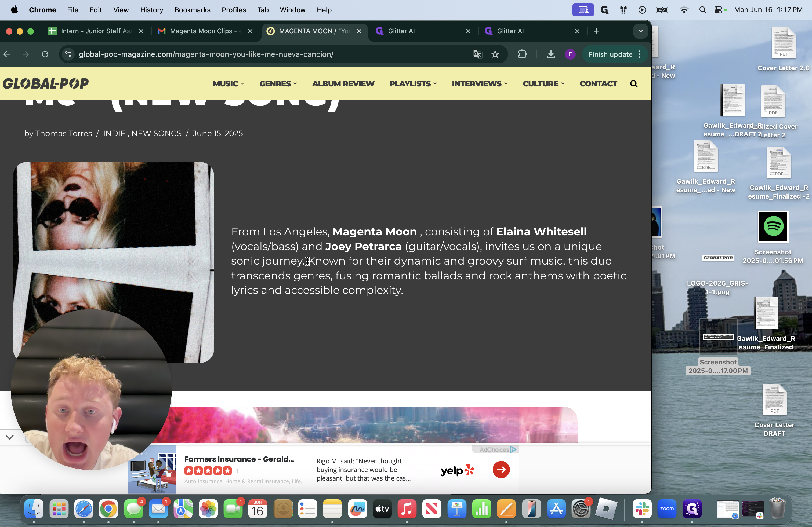Close the MAGENTA MOON tab
Image resolution: width=812 pixels, height=527 pixels.
[x=359, y=31]
